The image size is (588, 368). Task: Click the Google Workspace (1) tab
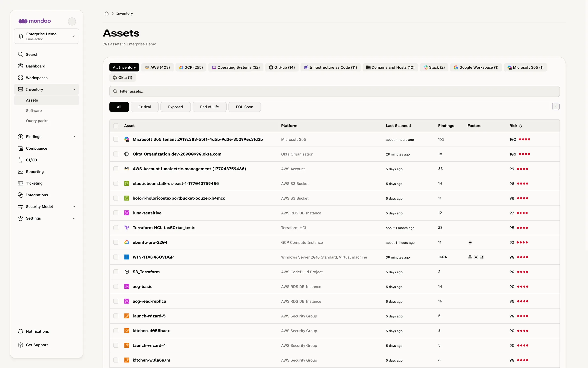pos(476,67)
